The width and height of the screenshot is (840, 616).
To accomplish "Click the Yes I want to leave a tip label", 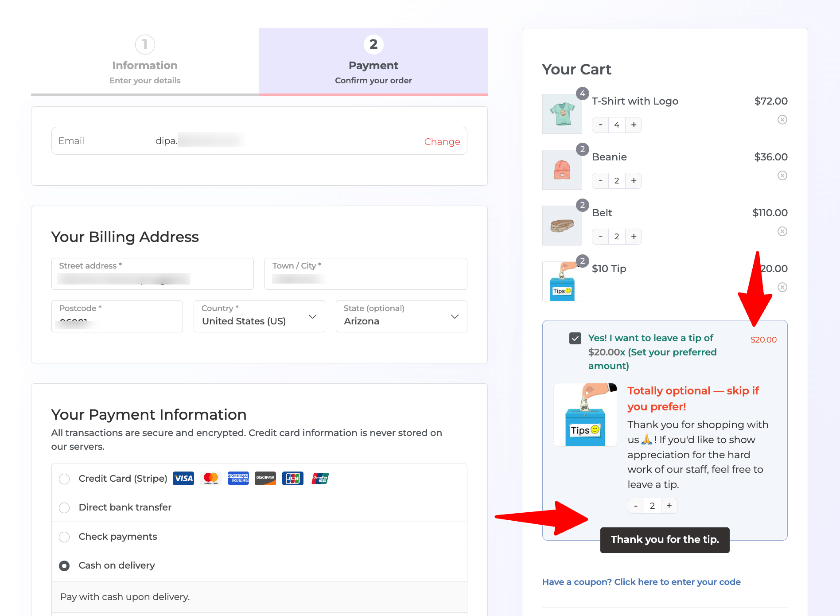I will (x=652, y=352).
